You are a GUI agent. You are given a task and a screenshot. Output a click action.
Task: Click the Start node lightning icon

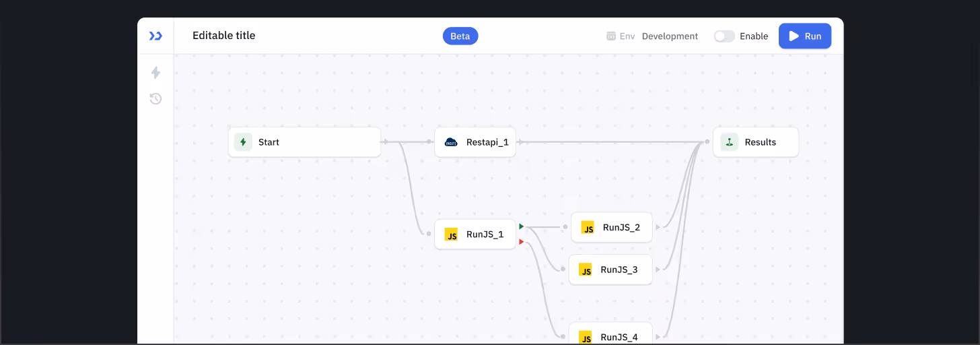(x=243, y=142)
